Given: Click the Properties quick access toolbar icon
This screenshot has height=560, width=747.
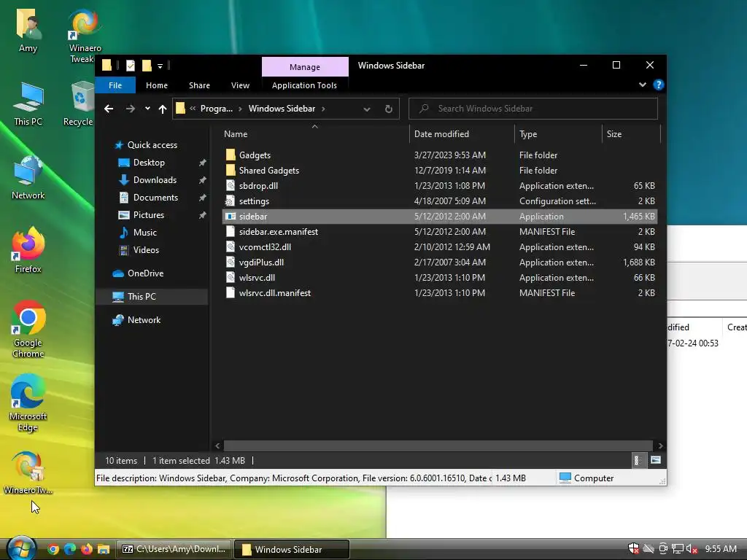Looking at the screenshot, I should pyautogui.click(x=130, y=66).
